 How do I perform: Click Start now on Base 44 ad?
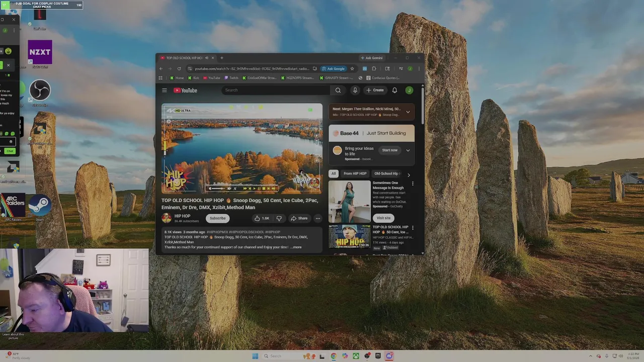click(389, 150)
